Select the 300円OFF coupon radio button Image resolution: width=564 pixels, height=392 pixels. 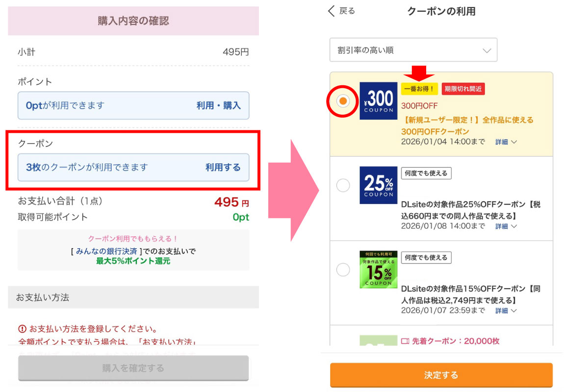coord(343,101)
